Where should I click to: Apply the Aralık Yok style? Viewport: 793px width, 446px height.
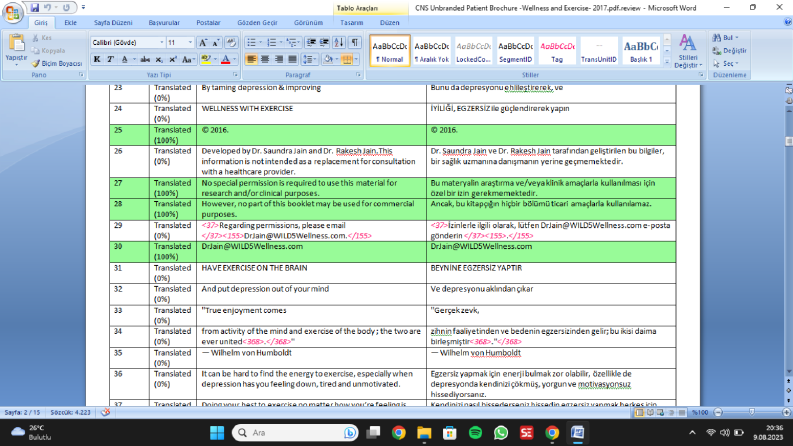[431, 51]
